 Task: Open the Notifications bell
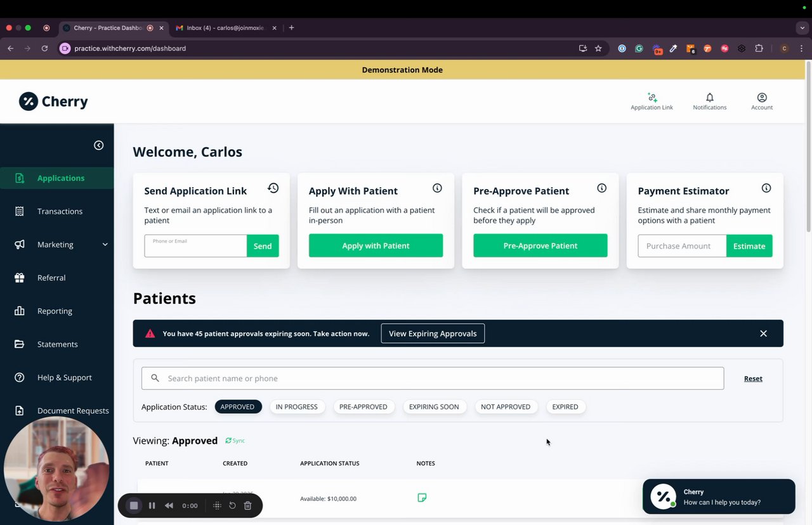pyautogui.click(x=709, y=101)
